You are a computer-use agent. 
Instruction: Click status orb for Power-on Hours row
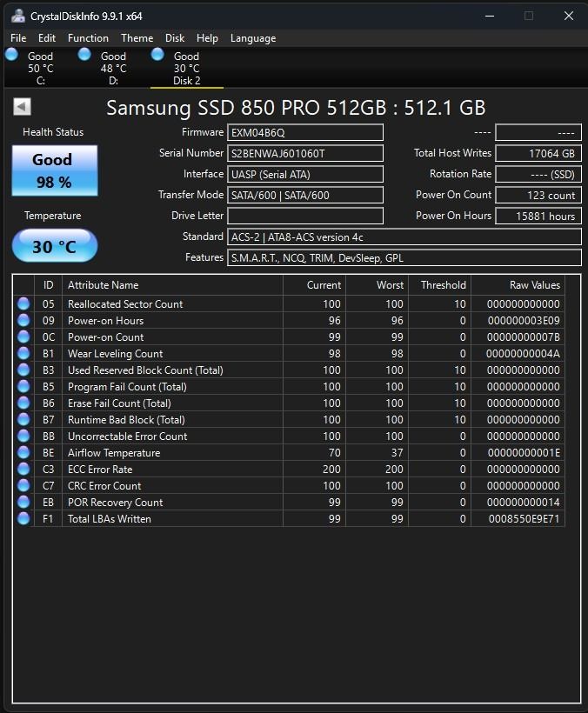23,320
